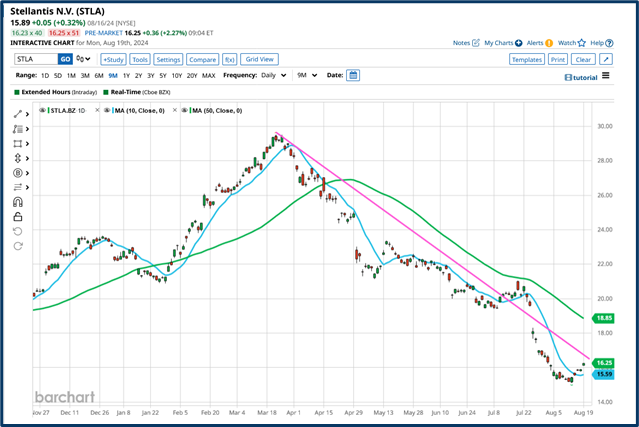Click the Print button
Viewport: 639px width, 427px height.
click(557, 59)
